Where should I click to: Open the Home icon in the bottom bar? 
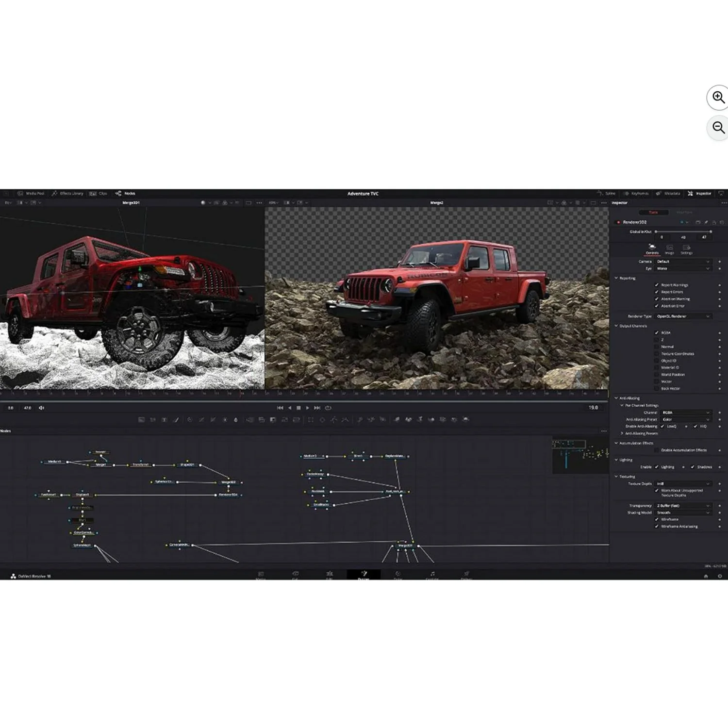tap(706, 576)
